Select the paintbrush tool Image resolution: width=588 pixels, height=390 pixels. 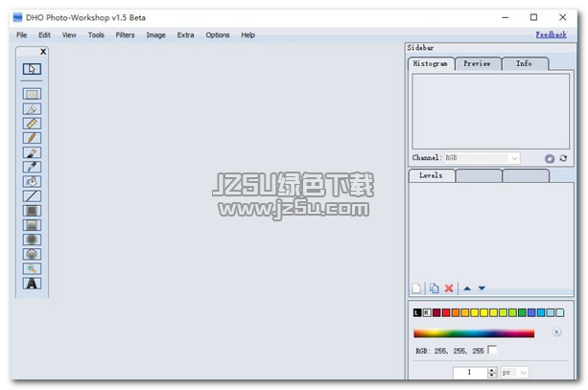(32, 152)
